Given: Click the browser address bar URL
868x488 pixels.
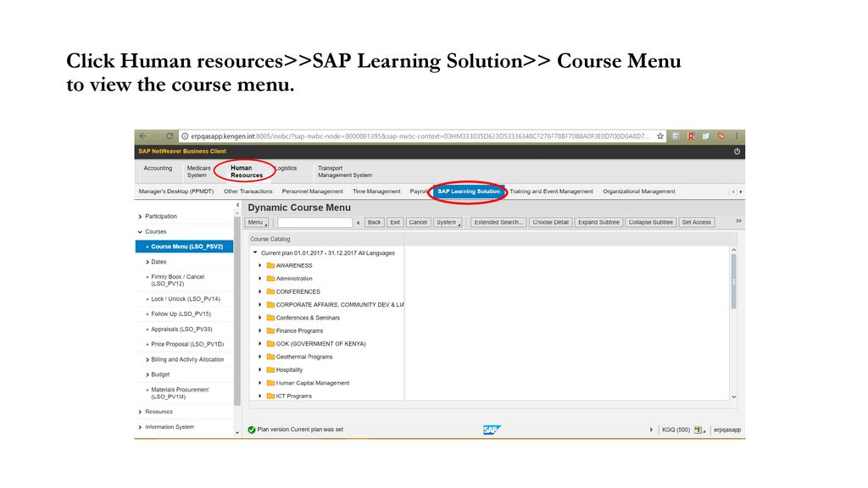Looking at the screenshot, I should click(x=420, y=136).
